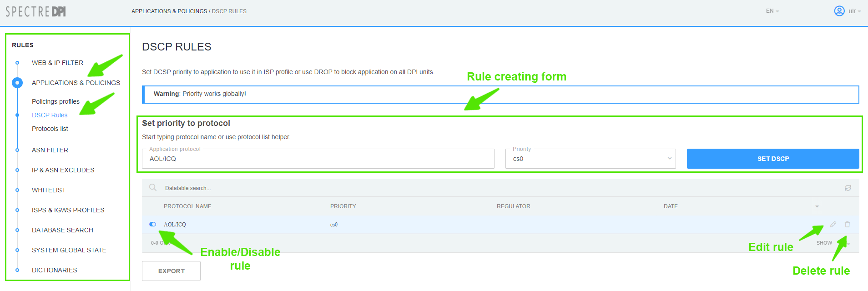Expand the table column options arrow
868x291 pixels.
tap(817, 206)
